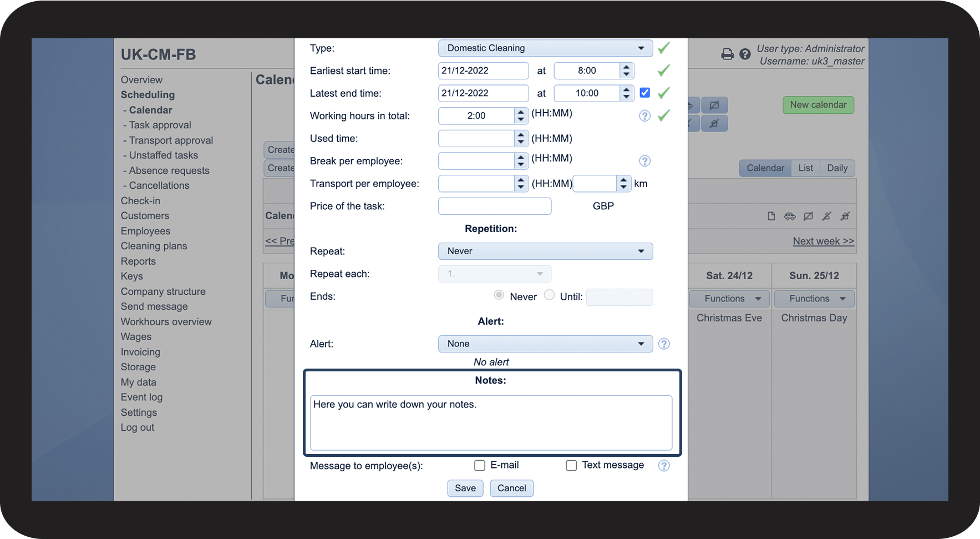This screenshot has width=980, height=539.
Task: Open the Alert dropdown showing None
Action: tap(545, 344)
